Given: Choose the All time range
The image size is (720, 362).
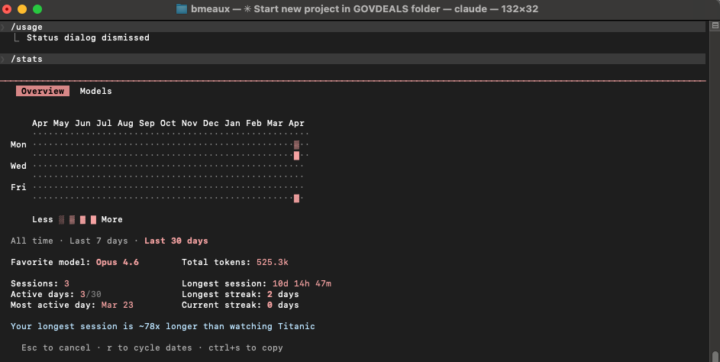Looking at the screenshot, I should [x=32, y=241].
